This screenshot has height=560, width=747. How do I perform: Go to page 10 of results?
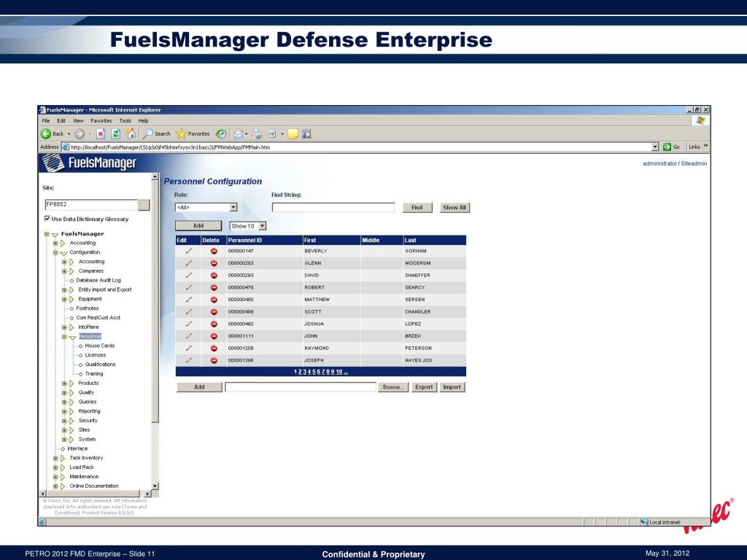(x=339, y=372)
